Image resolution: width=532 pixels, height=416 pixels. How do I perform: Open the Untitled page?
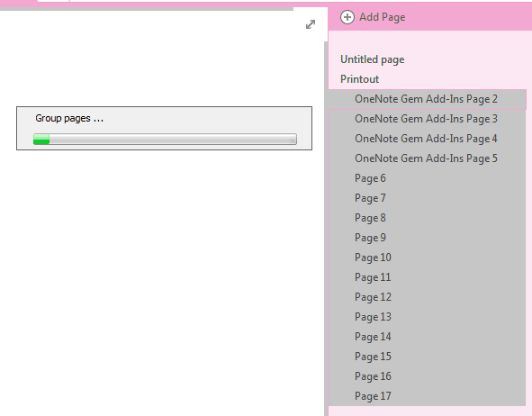point(428,59)
